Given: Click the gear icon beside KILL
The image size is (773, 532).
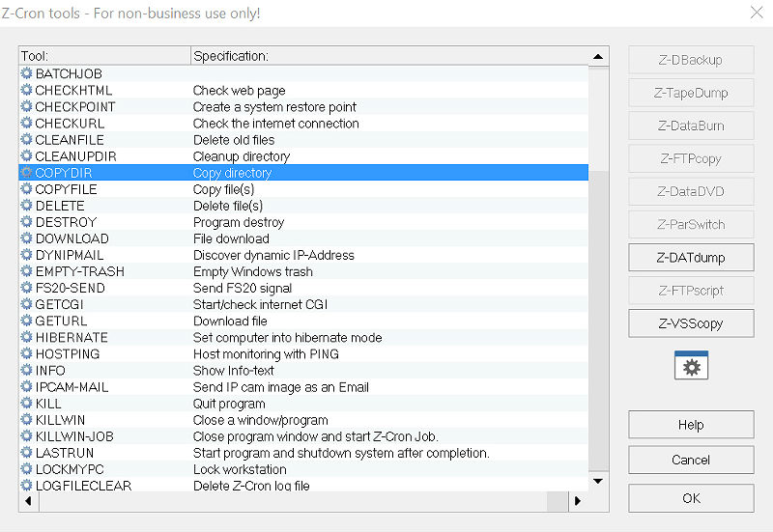Looking at the screenshot, I should 27,404.
